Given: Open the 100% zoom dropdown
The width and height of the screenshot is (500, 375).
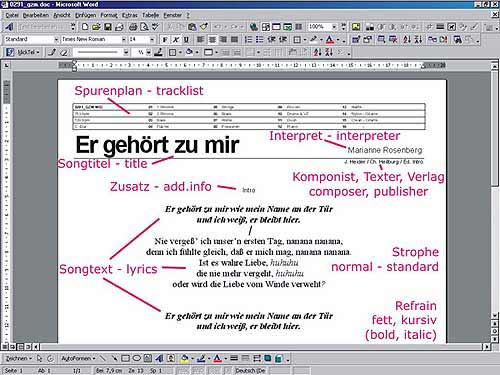Looking at the screenshot, I should click(x=334, y=27).
